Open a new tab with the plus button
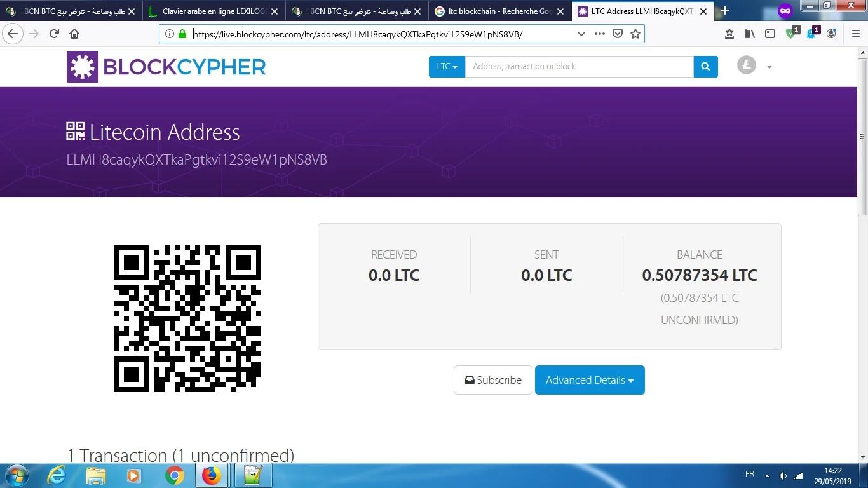This screenshot has height=488, width=868. tap(725, 11)
